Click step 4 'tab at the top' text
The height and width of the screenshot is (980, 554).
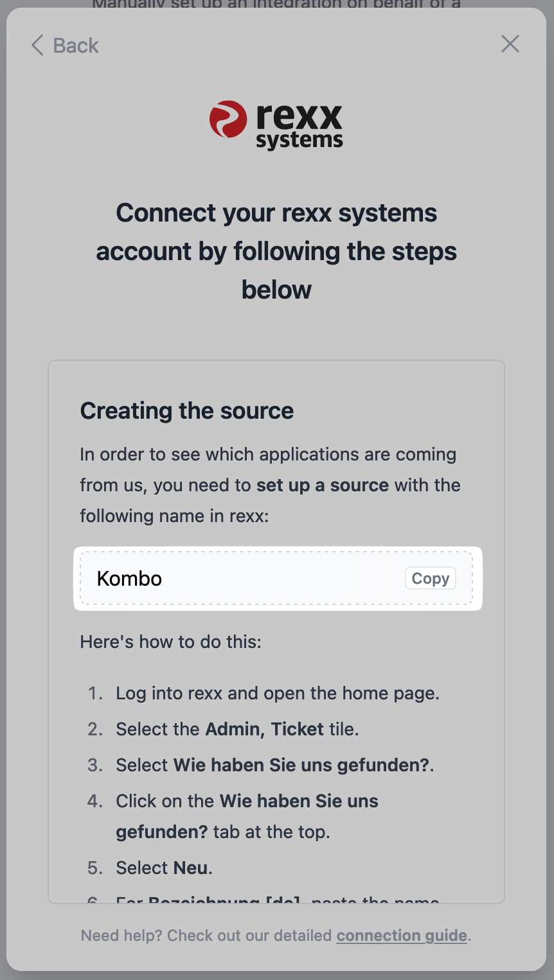[x=271, y=832]
